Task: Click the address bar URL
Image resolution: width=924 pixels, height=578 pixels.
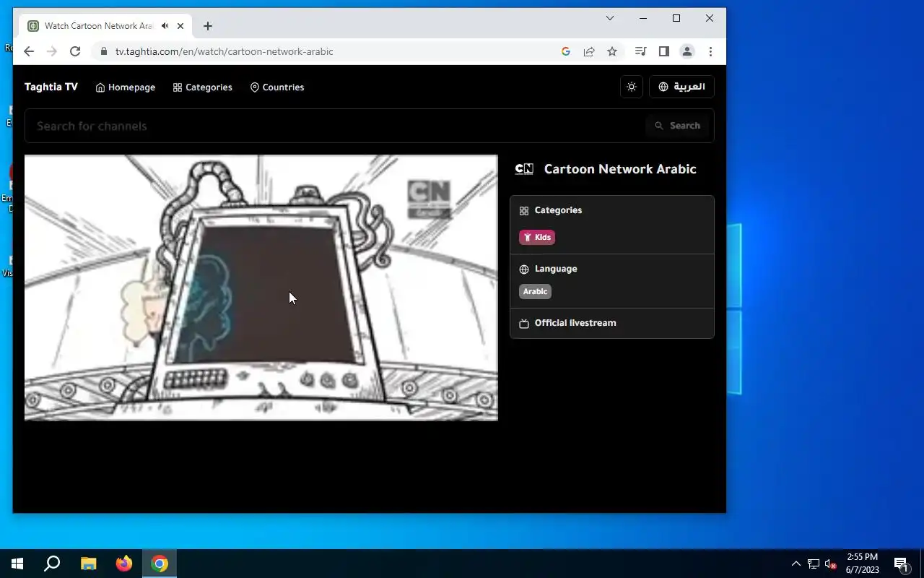Action: 225,51
